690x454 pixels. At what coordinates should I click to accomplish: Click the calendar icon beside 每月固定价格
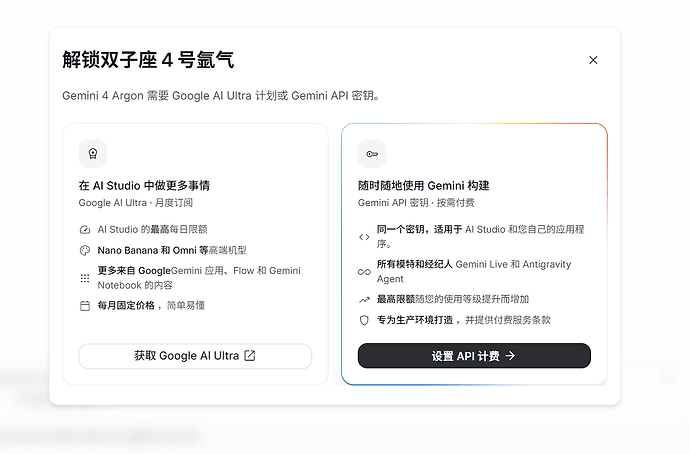pos(85,306)
